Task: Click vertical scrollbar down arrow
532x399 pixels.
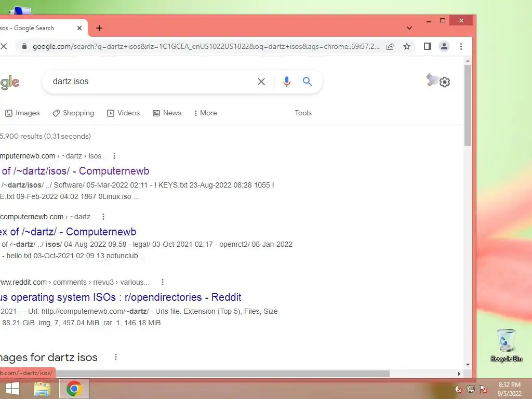Action: click(x=468, y=365)
